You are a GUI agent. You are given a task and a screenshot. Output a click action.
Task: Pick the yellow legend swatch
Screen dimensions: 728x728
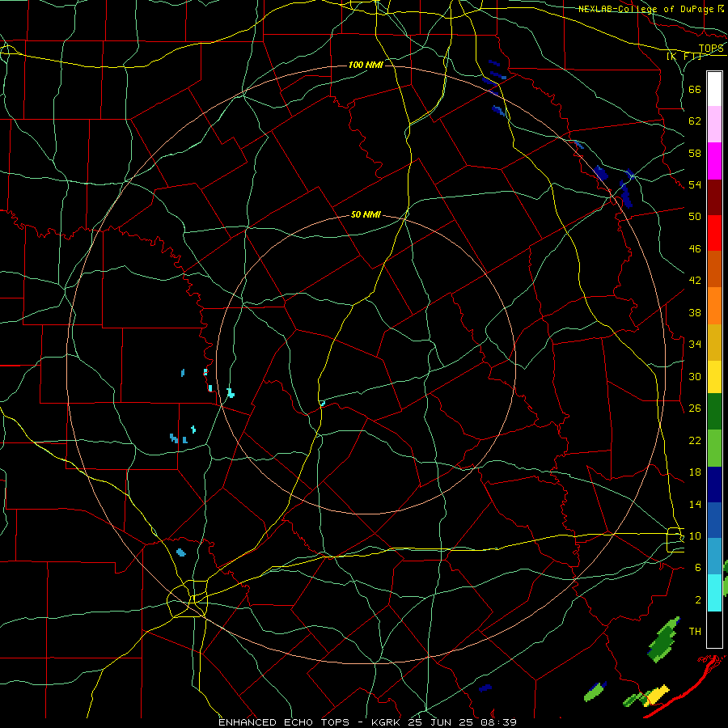[x=714, y=377]
